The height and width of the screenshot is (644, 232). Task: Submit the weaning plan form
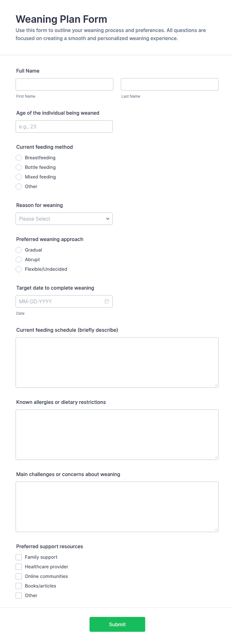click(x=117, y=624)
